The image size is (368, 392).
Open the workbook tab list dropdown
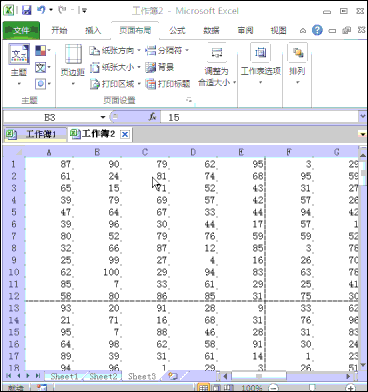tap(362, 134)
